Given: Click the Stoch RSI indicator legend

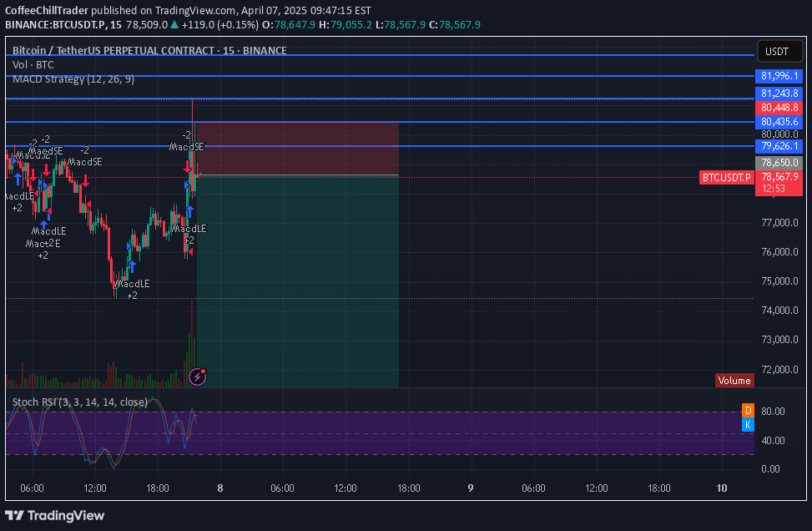Looking at the screenshot, I should click(x=80, y=402).
